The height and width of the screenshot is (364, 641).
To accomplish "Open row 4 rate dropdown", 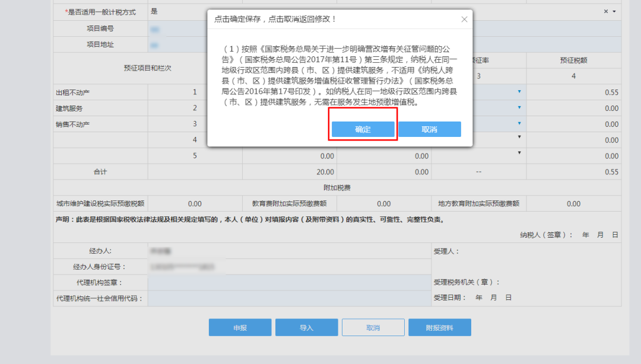I will 519,137.
